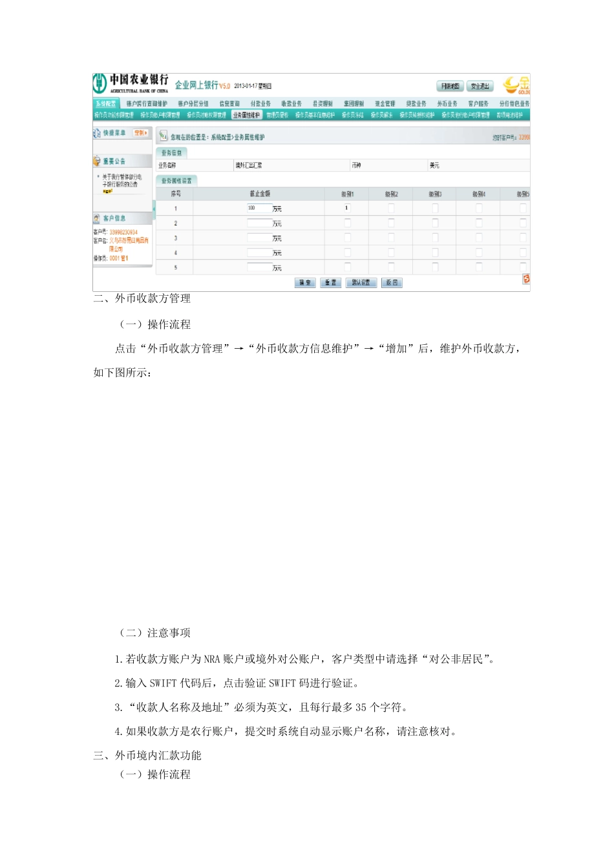This screenshot has height=868, width=614.
Task: Click the gold coin icon in header
Action: (x=516, y=85)
